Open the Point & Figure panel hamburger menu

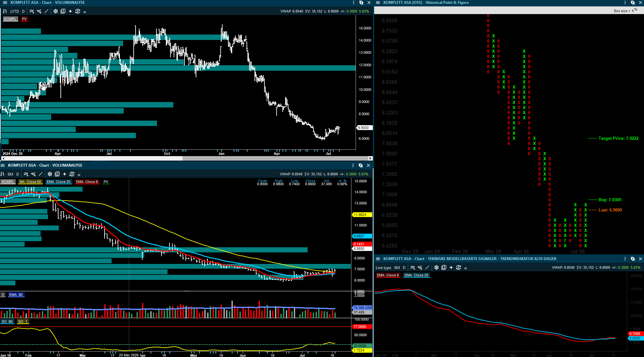[x=378, y=3]
